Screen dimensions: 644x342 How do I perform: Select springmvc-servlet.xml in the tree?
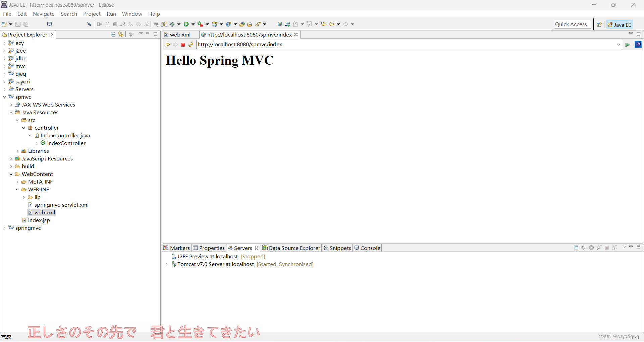pos(61,205)
